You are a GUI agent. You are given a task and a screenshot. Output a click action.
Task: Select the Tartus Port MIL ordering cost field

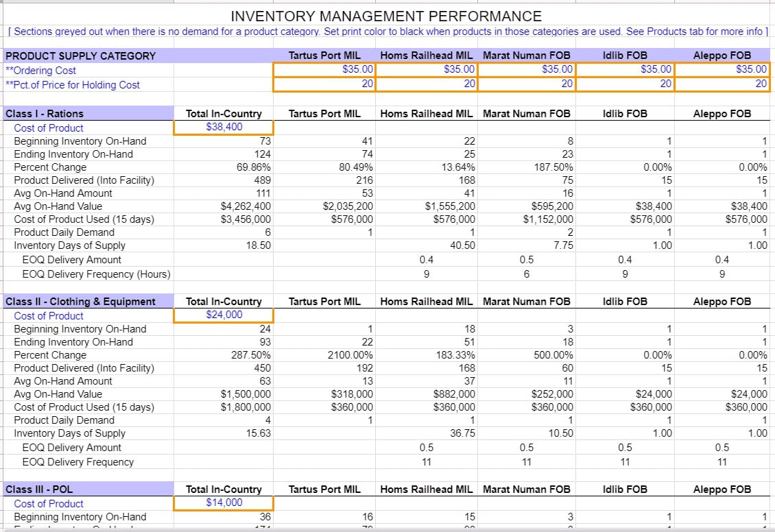point(324,70)
